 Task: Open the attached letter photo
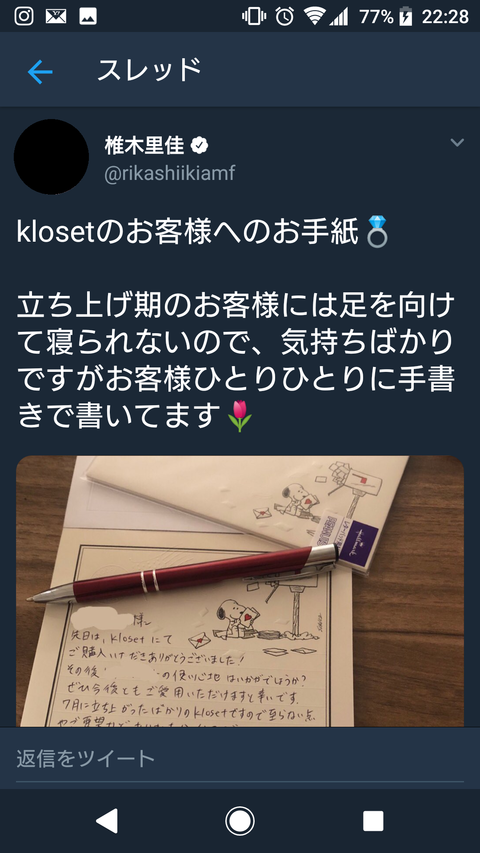(240, 591)
